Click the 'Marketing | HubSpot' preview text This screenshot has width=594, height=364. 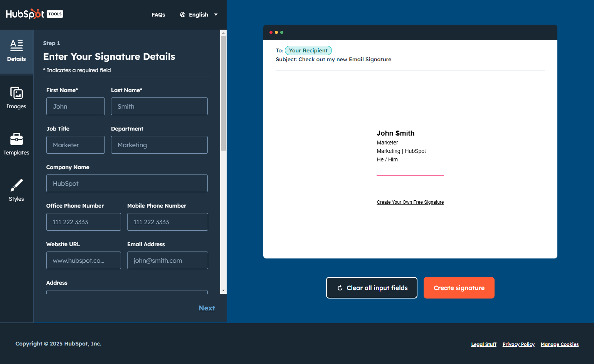point(401,151)
